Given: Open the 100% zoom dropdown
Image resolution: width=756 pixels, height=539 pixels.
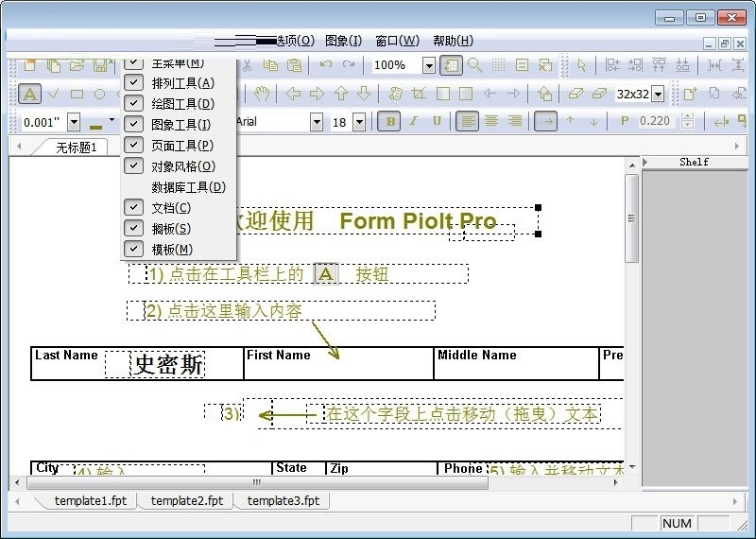Looking at the screenshot, I should point(429,65).
